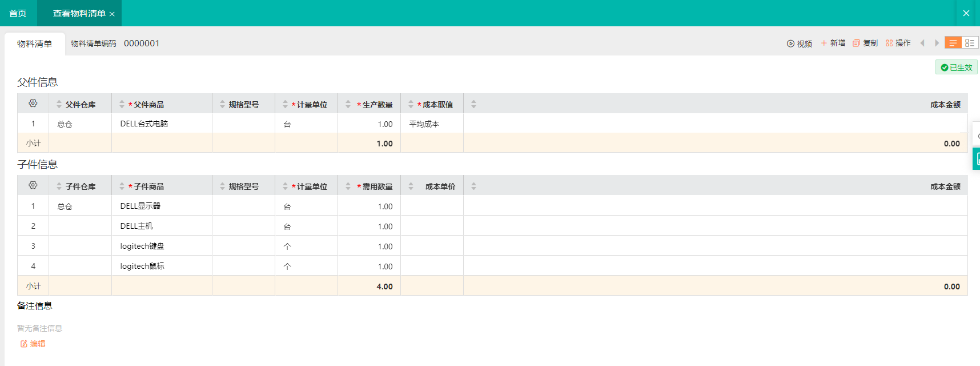Go to next record with right arrow
Image resolution: width=980 pixels, height=366 pixels.
point(937,43)
